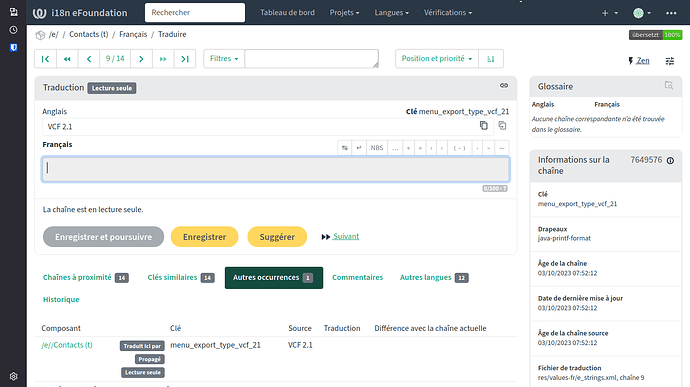Open glossary add-term icon

click(x=669, y=85)
